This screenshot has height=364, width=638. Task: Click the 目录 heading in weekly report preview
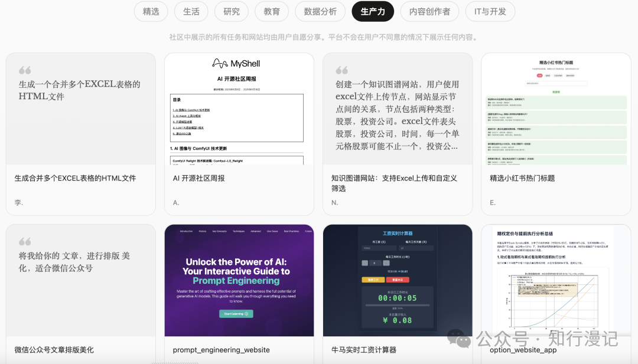177,100
